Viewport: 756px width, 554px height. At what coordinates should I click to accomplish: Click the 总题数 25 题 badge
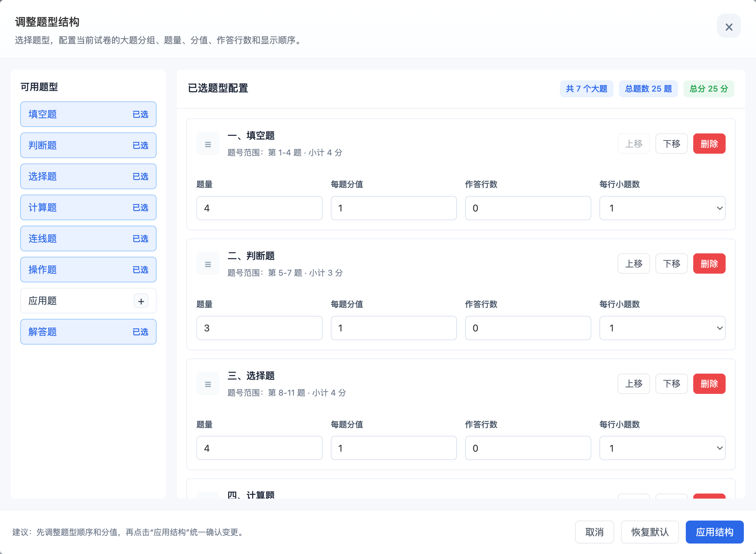click(648, 89)
